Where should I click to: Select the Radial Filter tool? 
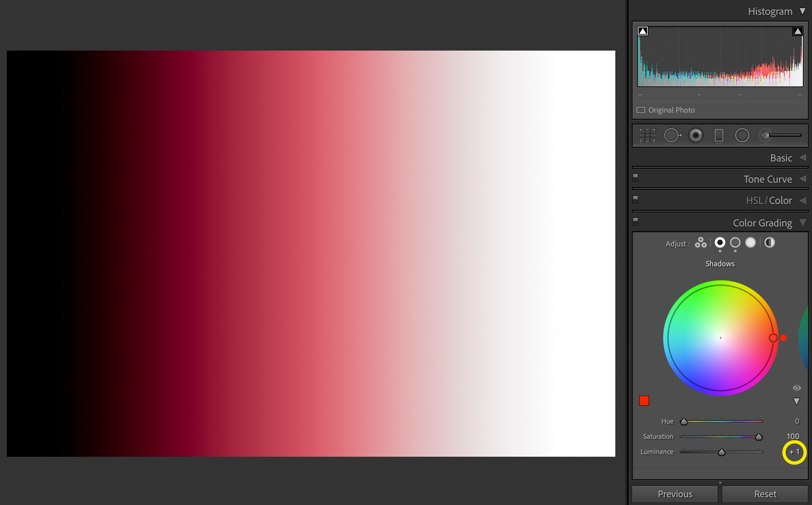coord(742,135)
